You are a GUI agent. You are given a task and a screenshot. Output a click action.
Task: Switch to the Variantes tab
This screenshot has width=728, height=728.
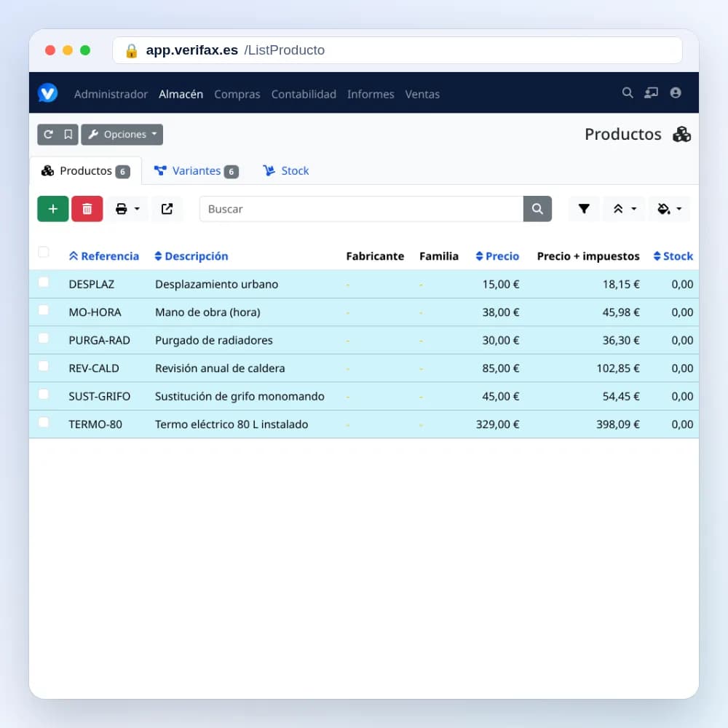point(196,171)
